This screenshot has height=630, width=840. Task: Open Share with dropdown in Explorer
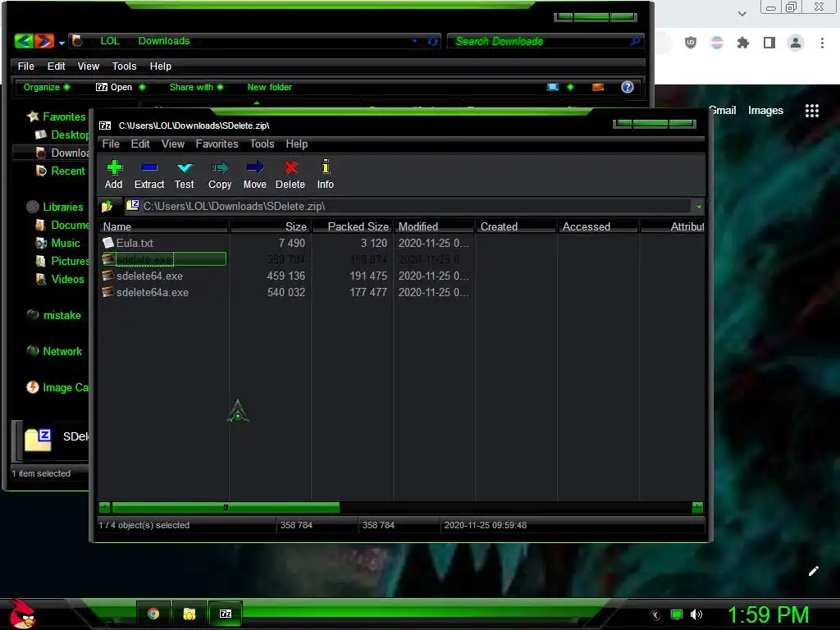click(196, 87)
